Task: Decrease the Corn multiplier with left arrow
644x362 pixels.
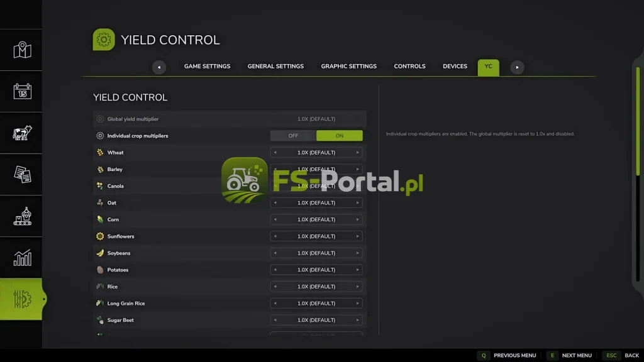Action: point(275,219)
